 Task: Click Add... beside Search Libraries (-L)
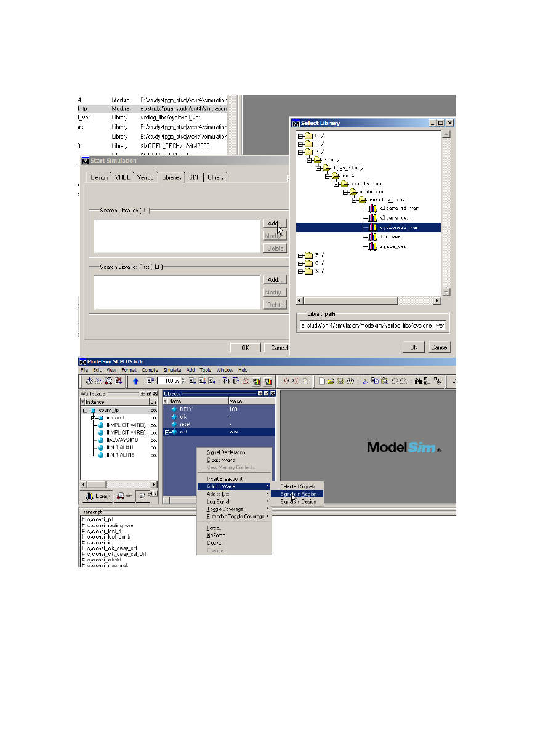[275, 223]
